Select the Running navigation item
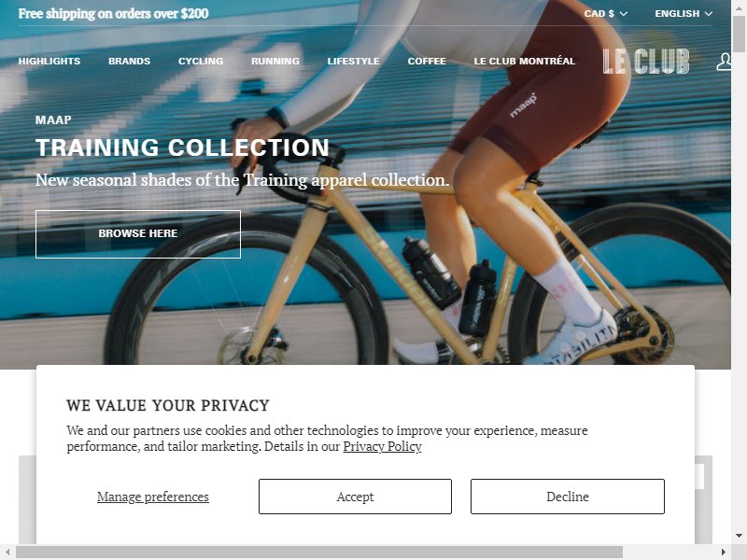 pyautogui.click(x=275, y=61)
